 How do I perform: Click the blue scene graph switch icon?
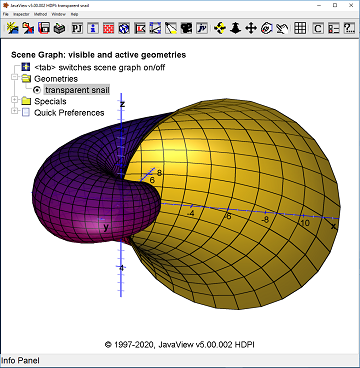(x=26, y=67)
